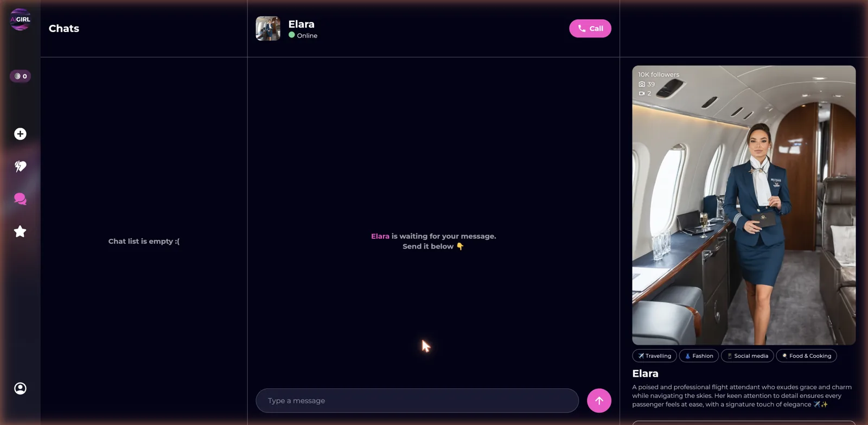Click Elara's name in chat header
Image resolution: width=868 pixels, height=425 pixels.
click(x=301, y=24)
